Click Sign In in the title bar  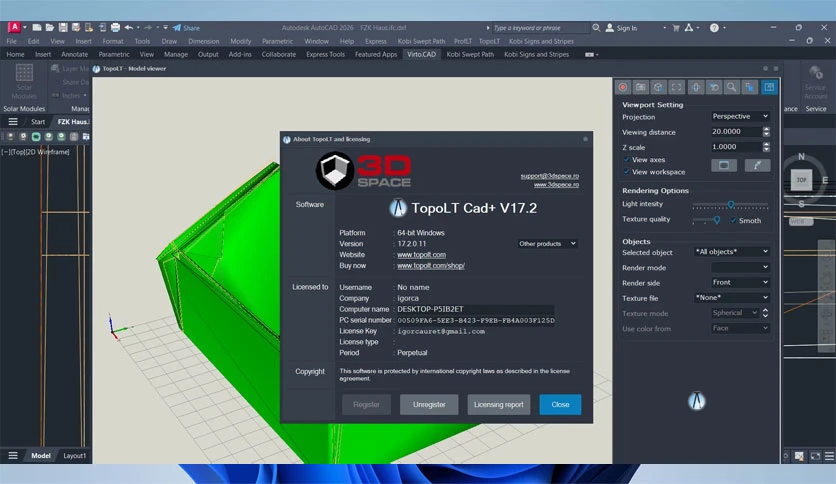[x=622, y=28]
